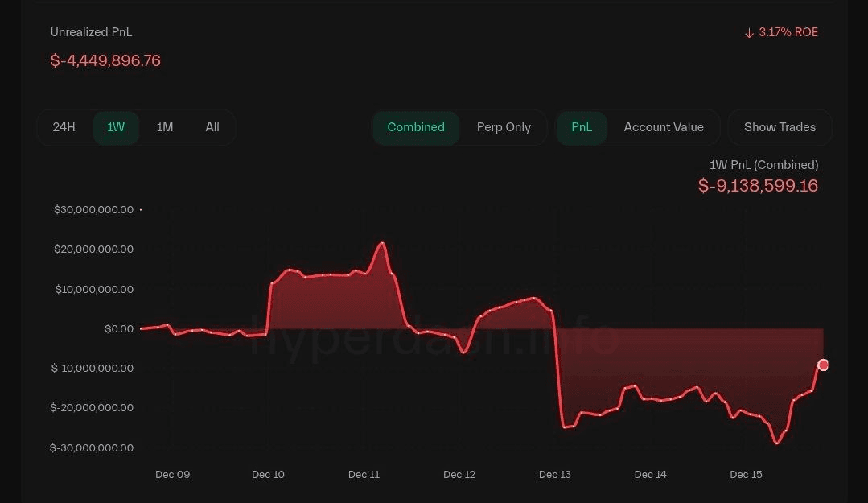
Task: Click the $-30,000,000.00 axis label
Action: pyautogui.click(x=92, y=447)
